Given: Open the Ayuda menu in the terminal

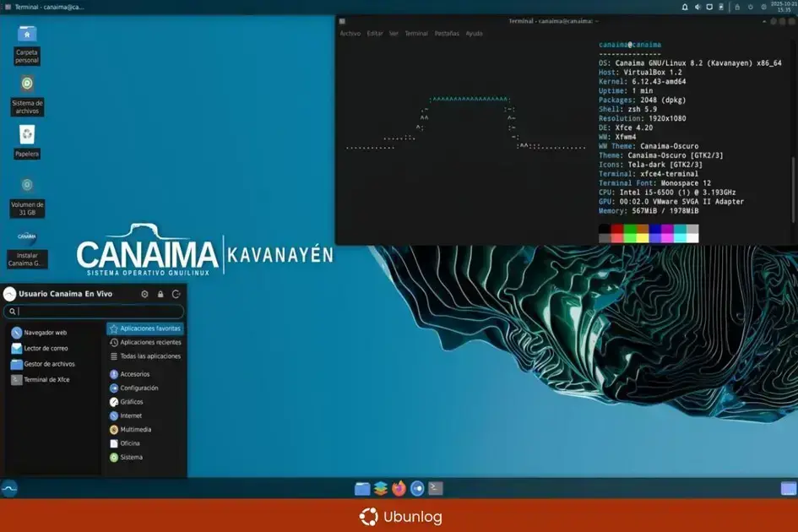Looking at the screenshot, I should tap(475, 34).
